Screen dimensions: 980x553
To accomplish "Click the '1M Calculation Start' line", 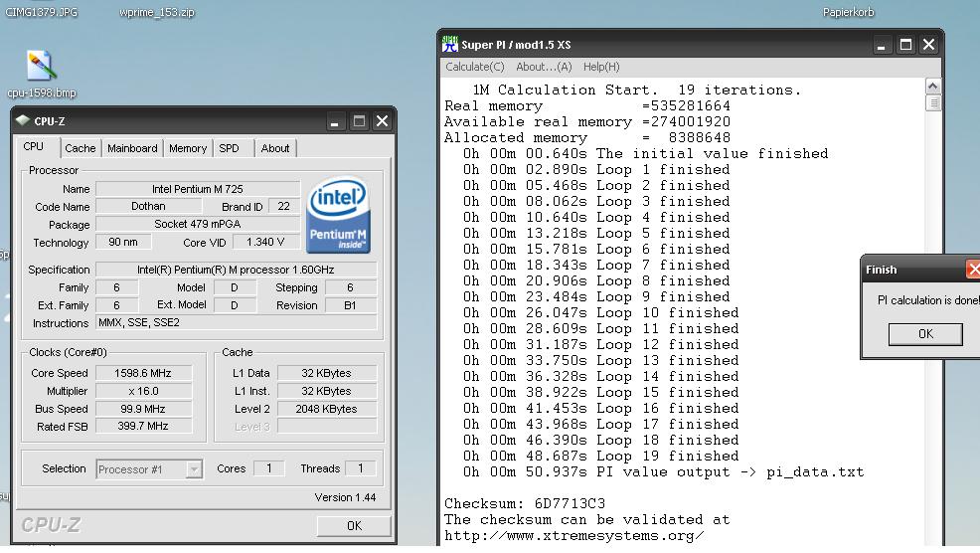I will [x=636, y=91].
